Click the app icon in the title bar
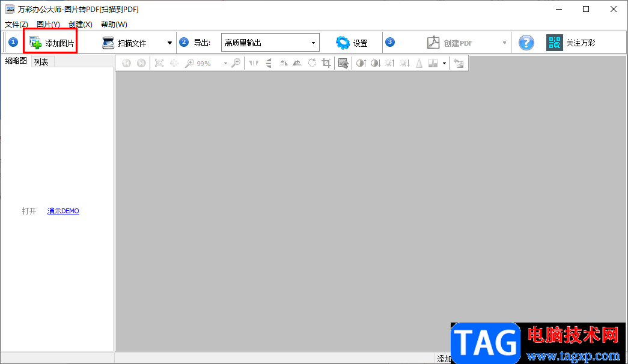The image size is (628, 364). tap(10, 9)
